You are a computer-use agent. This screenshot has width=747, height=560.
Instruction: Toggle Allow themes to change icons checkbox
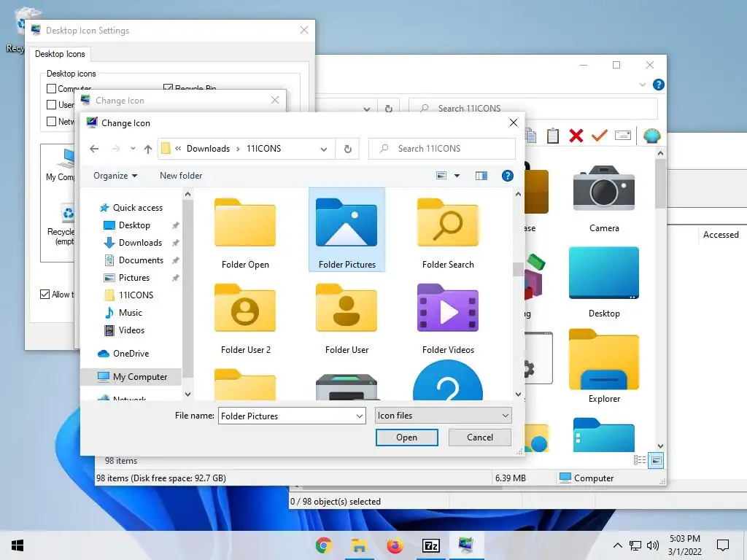(x=44, y=295)
